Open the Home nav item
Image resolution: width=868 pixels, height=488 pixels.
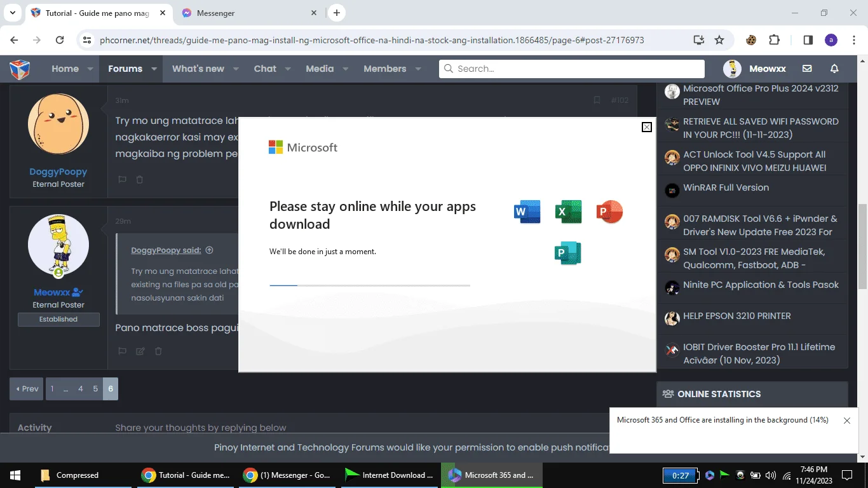(65, 69)
